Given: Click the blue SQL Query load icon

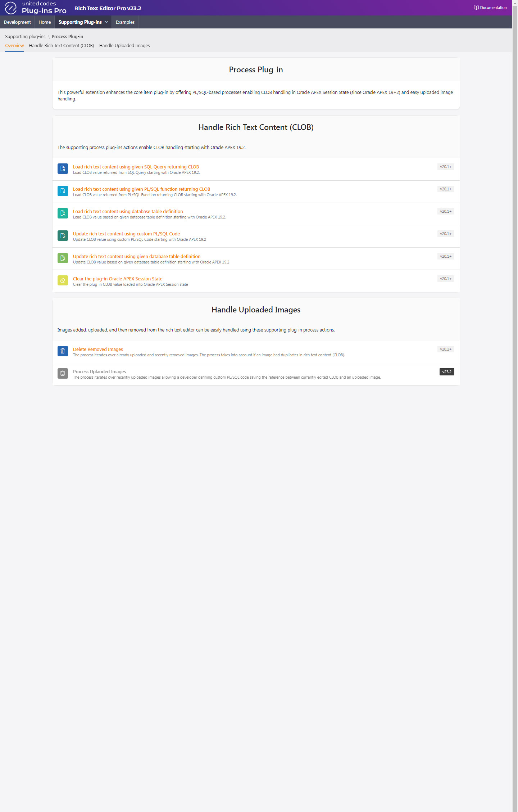Looking at the screenshot, I should 63,168.
